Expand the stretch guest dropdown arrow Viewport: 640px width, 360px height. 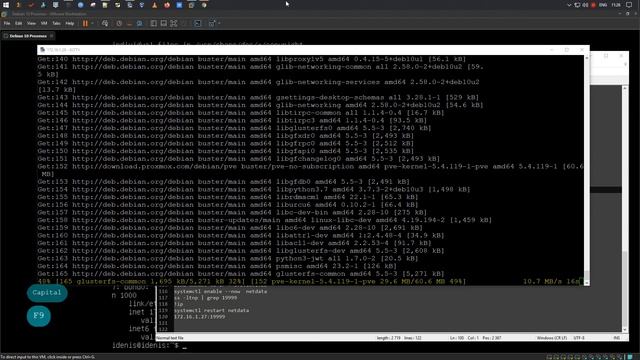point(219,23)
